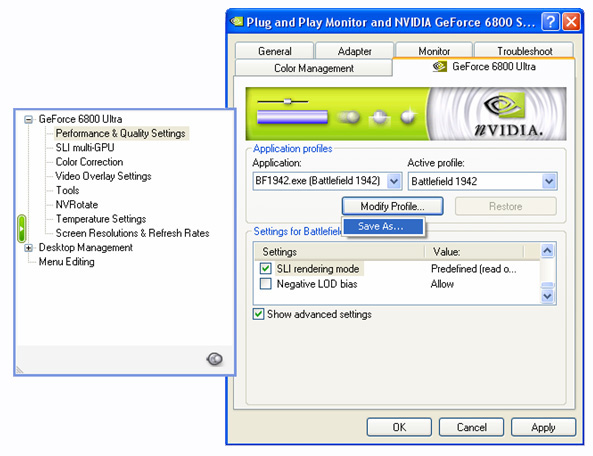Click the scroll down arrow in settings list
The image size is (593, 456).
coord(548,296)
